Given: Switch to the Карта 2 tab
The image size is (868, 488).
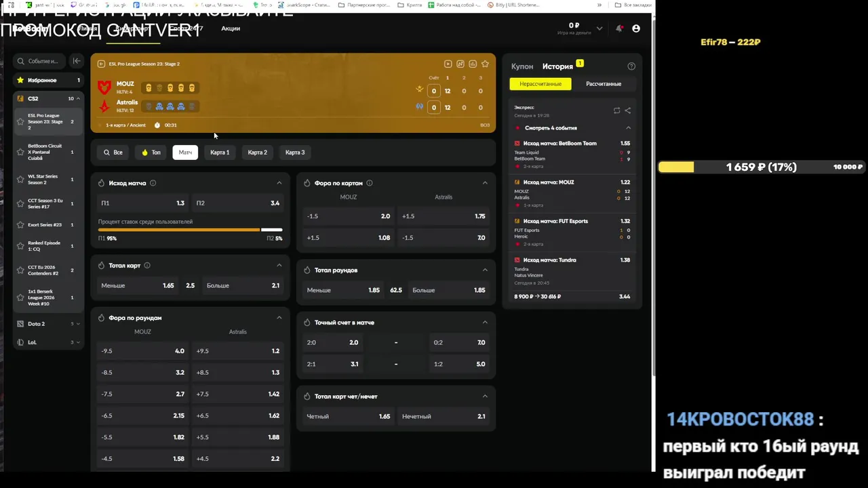Looking at the screenshot, I should (x=258, y=152).
